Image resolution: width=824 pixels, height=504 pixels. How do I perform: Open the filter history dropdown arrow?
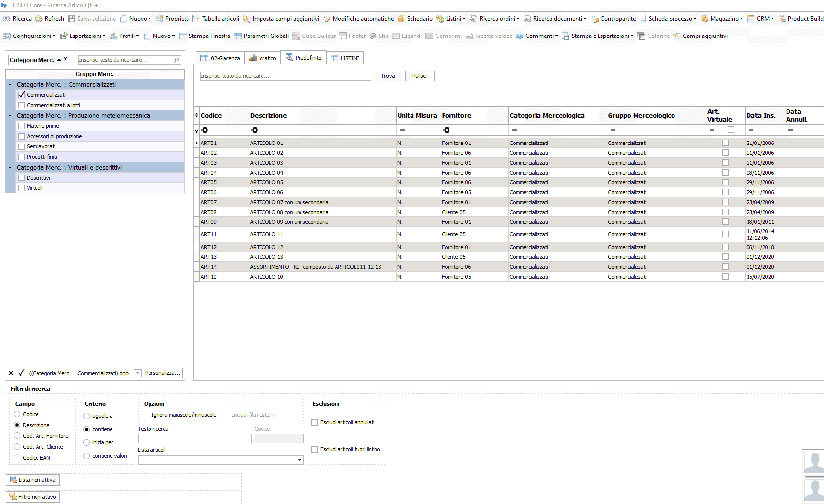[x=138, y=373]
